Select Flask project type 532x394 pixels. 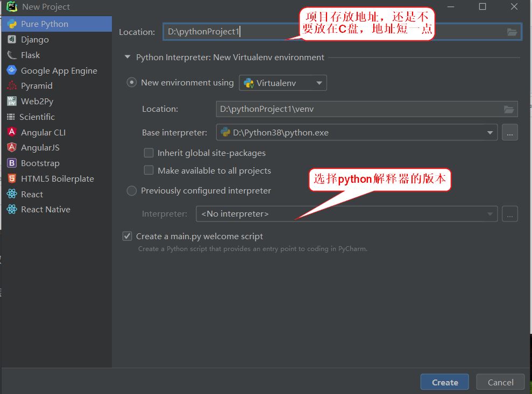tap(56, 55)
